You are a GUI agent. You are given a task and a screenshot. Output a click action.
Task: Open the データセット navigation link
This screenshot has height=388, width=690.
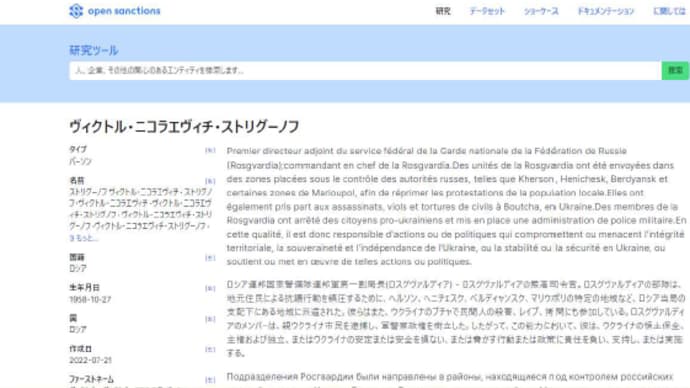tap(487, 11)
